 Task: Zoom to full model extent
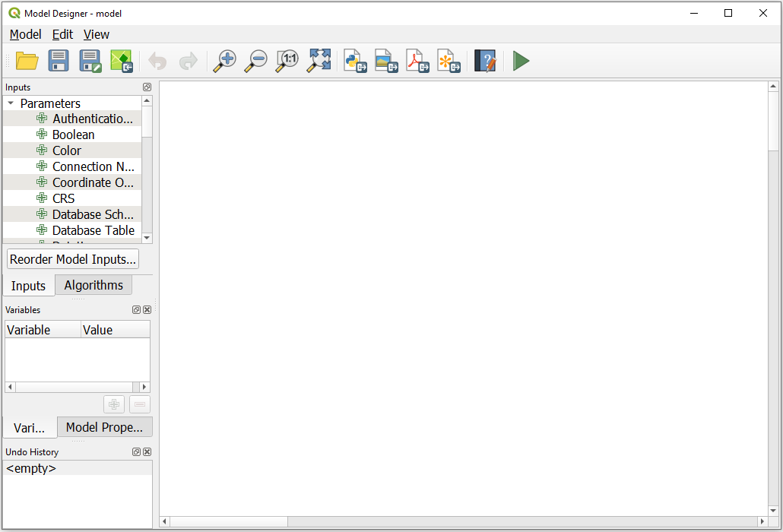pyautogui.click(x=319, y=61)
